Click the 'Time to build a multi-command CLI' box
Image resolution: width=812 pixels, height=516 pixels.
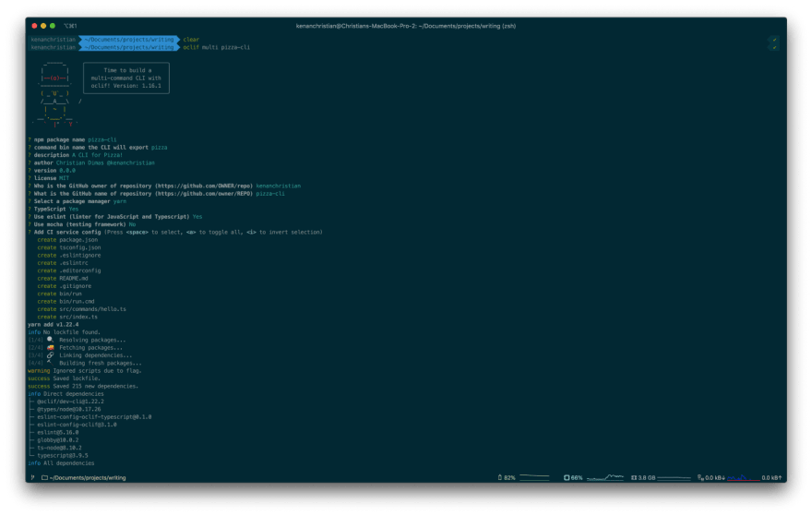coord(126,78)
